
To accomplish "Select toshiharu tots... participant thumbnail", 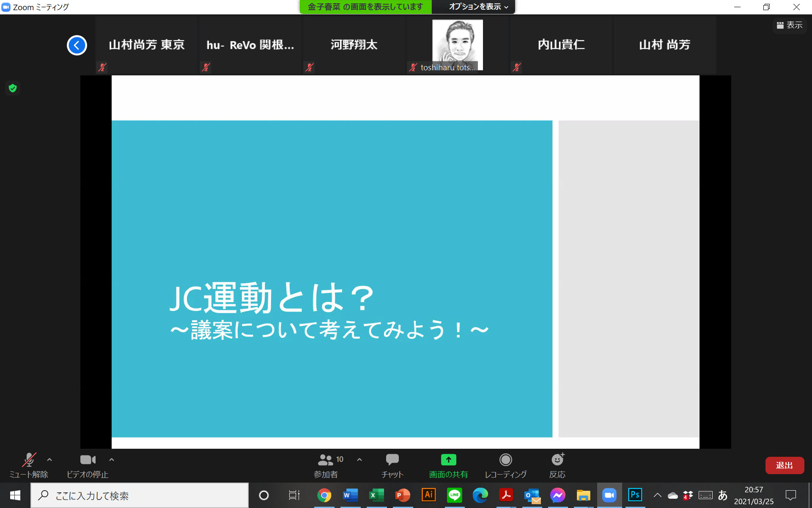I will pyautogui.click(x=457, y=45).
